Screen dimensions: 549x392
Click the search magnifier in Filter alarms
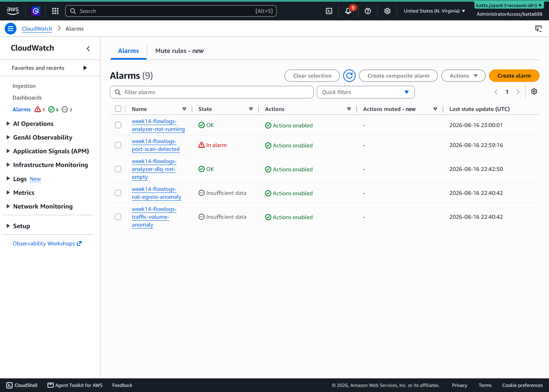pyautogui.click(x=118, y=92)
